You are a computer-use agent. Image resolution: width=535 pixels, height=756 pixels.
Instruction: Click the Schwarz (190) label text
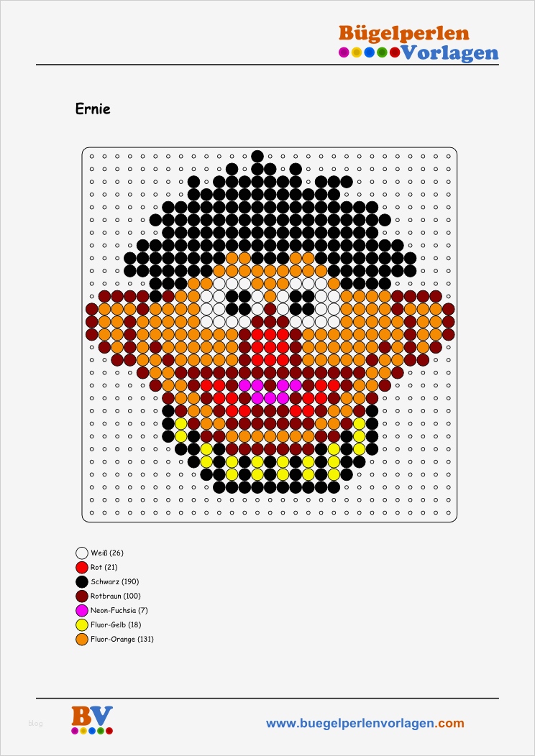tap(115, 582)
